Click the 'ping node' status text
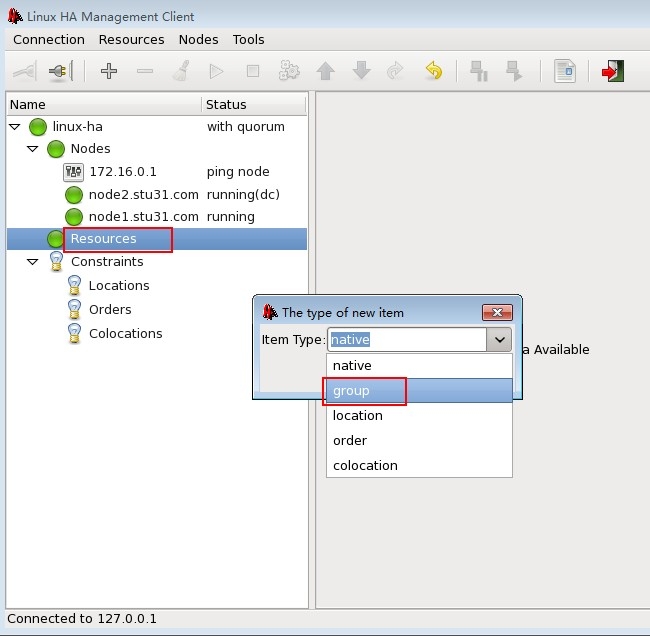The image size is (650, 636). pos(238,172)
